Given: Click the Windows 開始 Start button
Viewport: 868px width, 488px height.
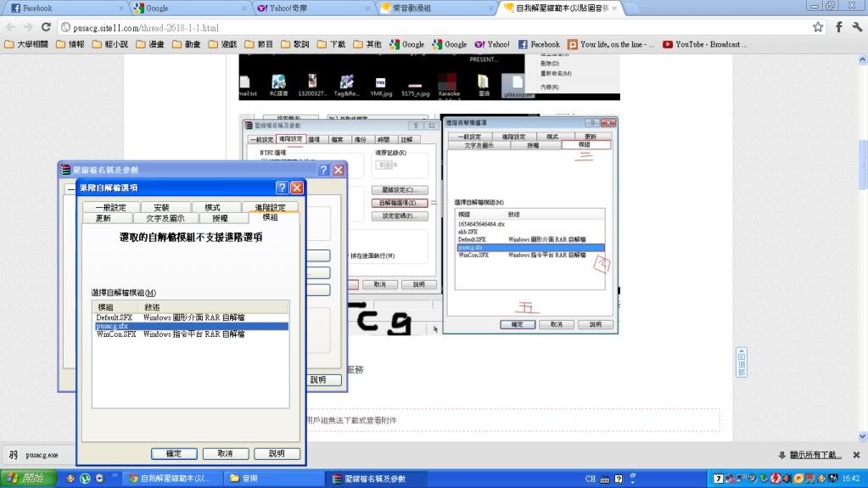Looking at the screenshot, I should (x=27, y=479).
